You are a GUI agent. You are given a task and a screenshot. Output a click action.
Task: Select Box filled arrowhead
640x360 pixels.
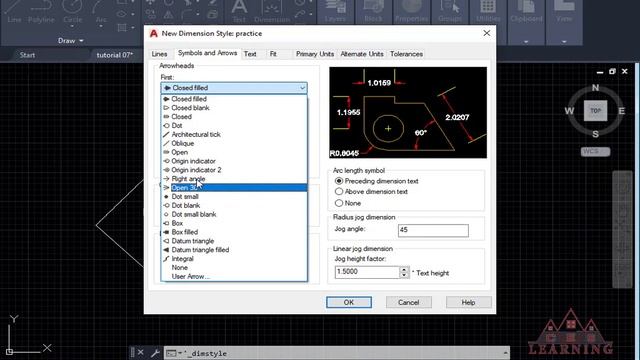tap(234, 232)
